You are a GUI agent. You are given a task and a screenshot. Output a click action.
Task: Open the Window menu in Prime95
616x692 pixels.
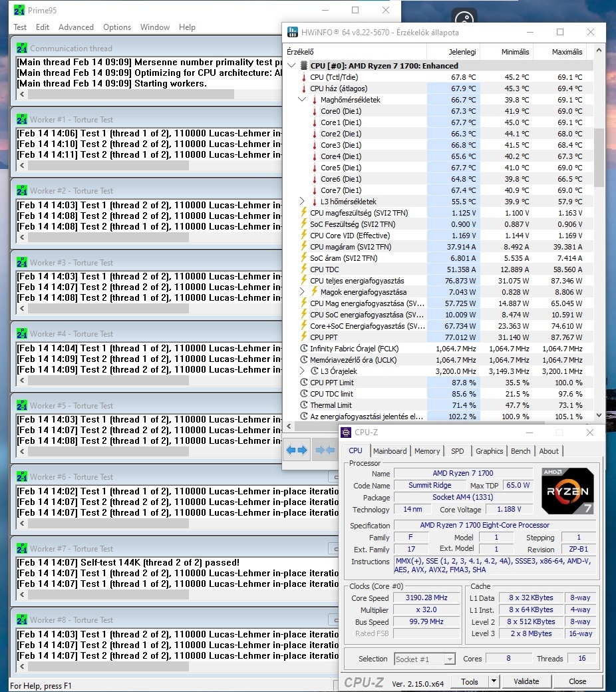[155, 27]
